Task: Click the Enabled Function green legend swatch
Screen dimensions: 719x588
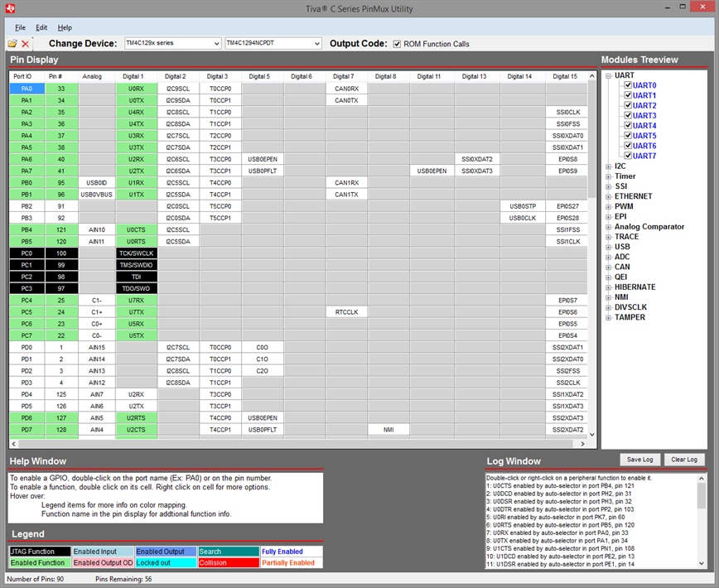Action: coord(40,563)
